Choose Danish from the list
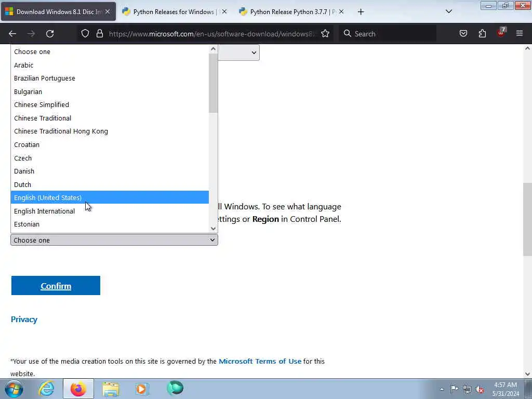Image resolution: width=532 pixels, height=399 pixels. [x=110, y=171]
